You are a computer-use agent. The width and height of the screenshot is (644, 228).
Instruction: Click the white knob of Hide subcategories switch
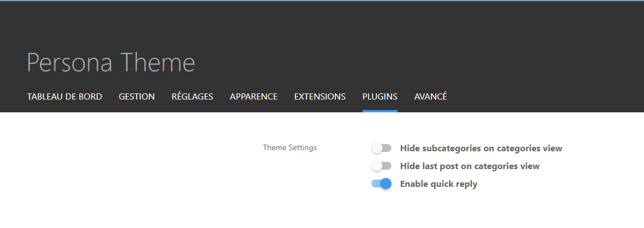point(377,148)
